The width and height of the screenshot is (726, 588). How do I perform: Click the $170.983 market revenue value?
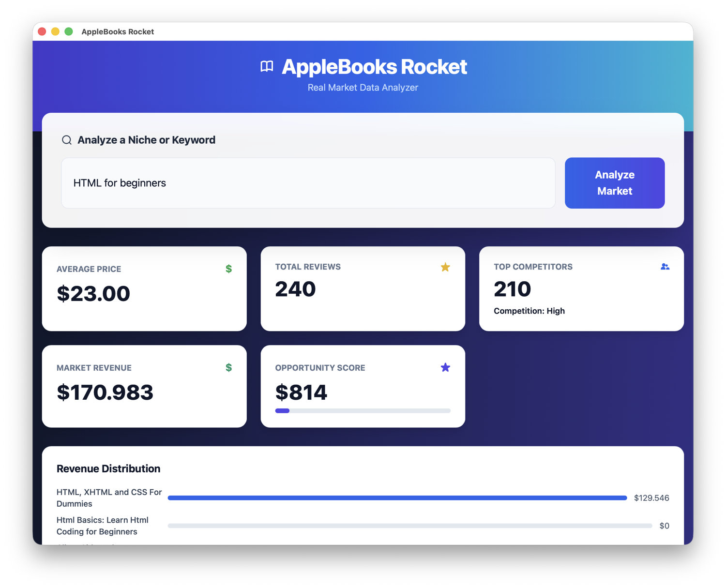pyautogui.click(x=105, y=392)
